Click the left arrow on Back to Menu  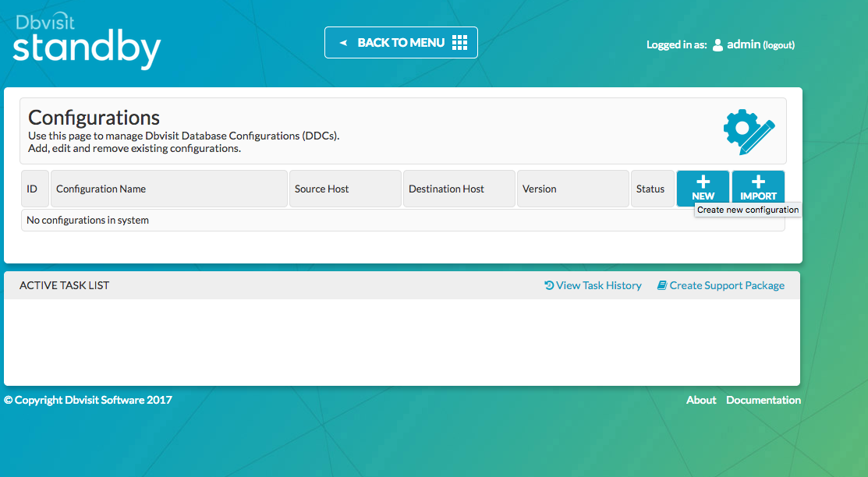343,43
